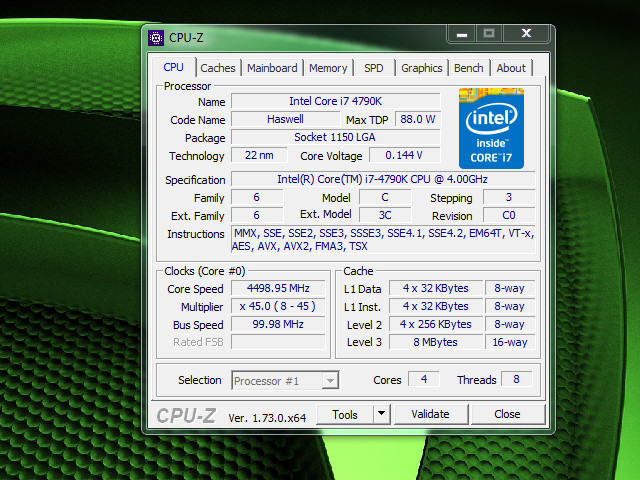Viewport: 640px width, 480px height.
Task: Click the L1 Inst. 4 x 32 KBytes value
Action: pyautogui.click(x=436, y=306)
